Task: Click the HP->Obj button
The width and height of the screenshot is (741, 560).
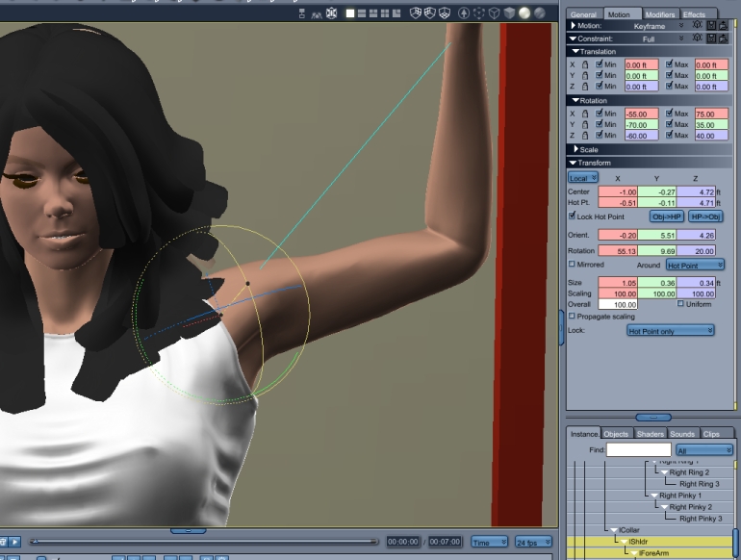Action: [x=705, y=216]
